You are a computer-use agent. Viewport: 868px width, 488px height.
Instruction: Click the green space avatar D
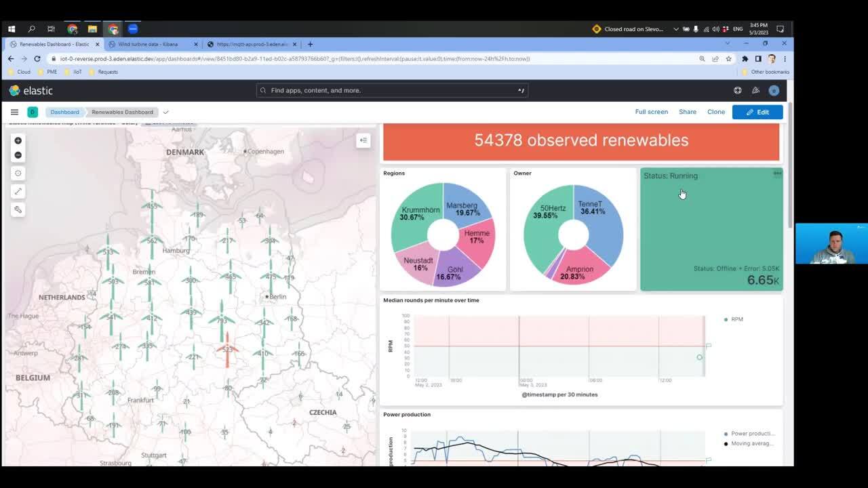[32, 112]
